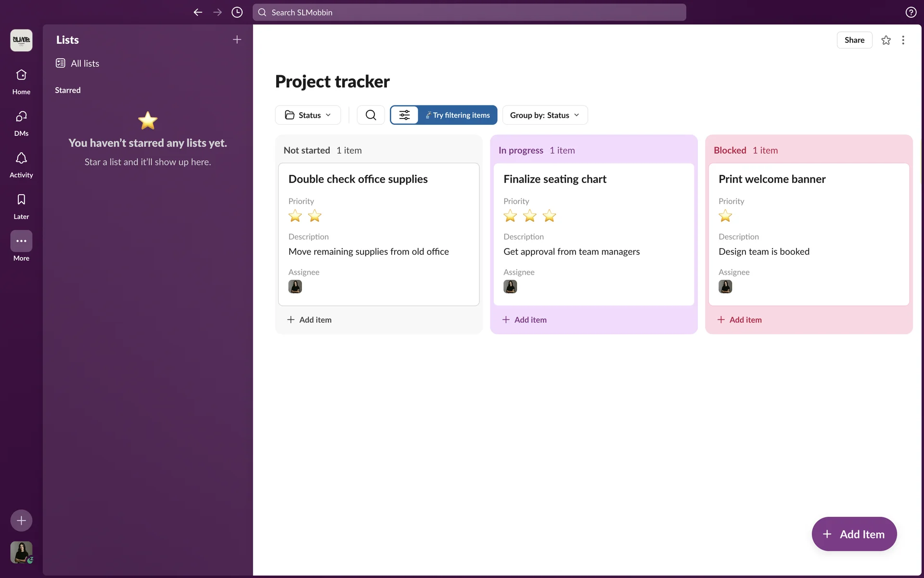Open DMs from the sidebar
Image resolution: width=924 pixels, height=578 pixels.
[21, 123]
